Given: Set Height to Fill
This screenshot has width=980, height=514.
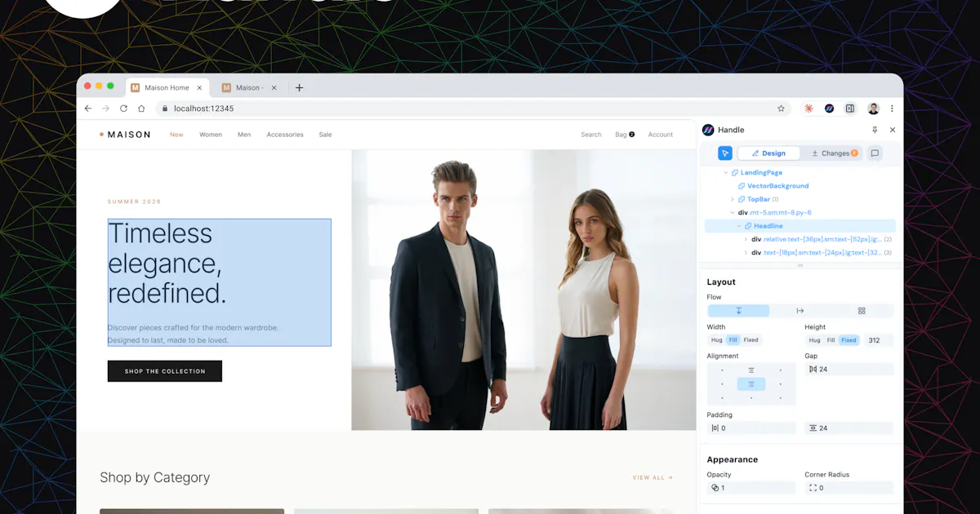Looking at the screenshot, I should click(831, 340).
